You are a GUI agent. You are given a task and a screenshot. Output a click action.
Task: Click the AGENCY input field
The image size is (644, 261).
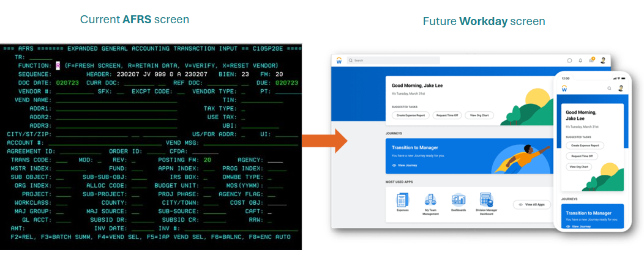275,160
